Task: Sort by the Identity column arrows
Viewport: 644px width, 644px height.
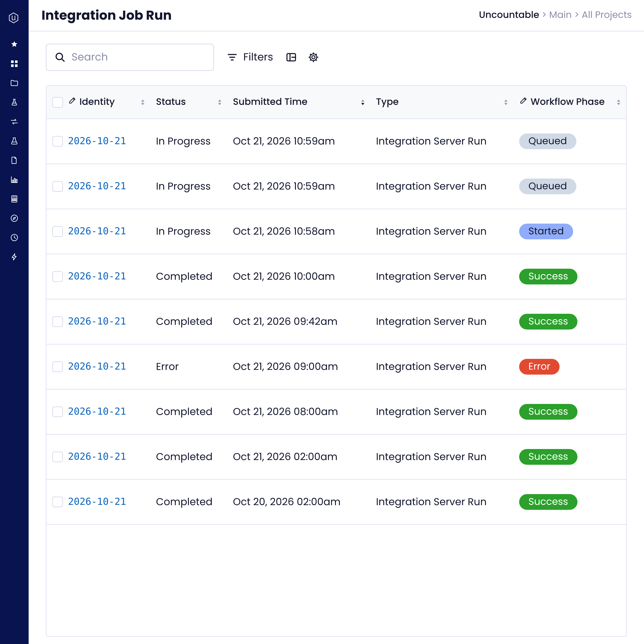Action: click(x=143, y=102)
